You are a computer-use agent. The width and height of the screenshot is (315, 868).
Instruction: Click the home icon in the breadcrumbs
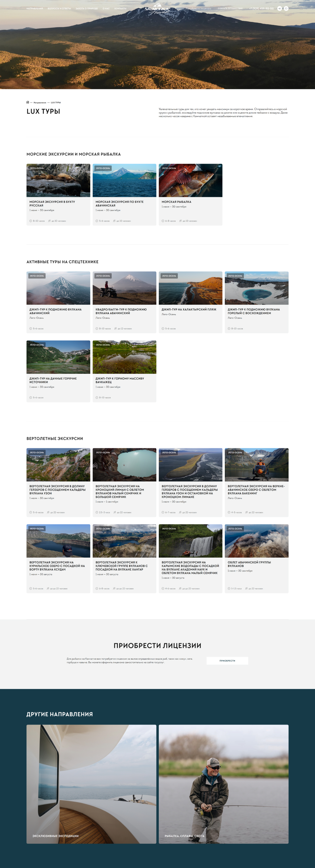click(28, 102)
